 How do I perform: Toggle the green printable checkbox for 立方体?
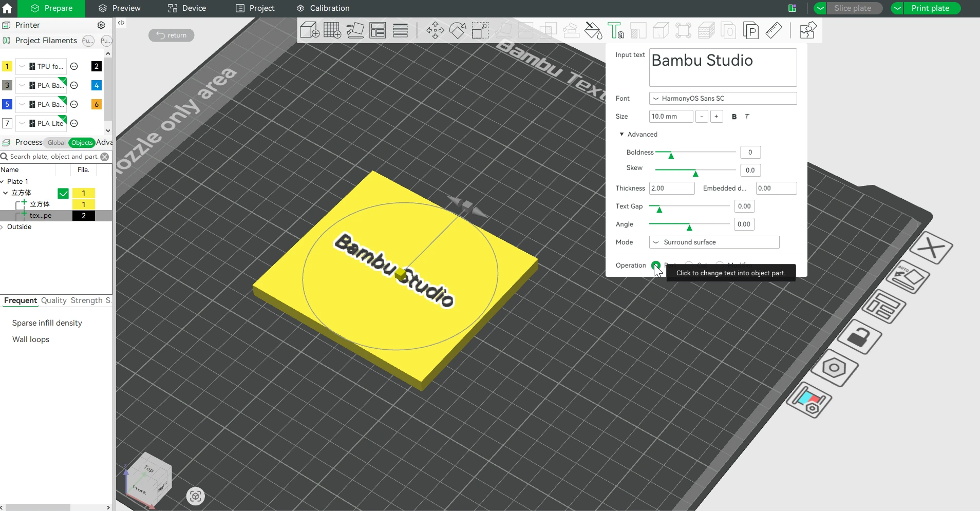(x=63, y=193)
